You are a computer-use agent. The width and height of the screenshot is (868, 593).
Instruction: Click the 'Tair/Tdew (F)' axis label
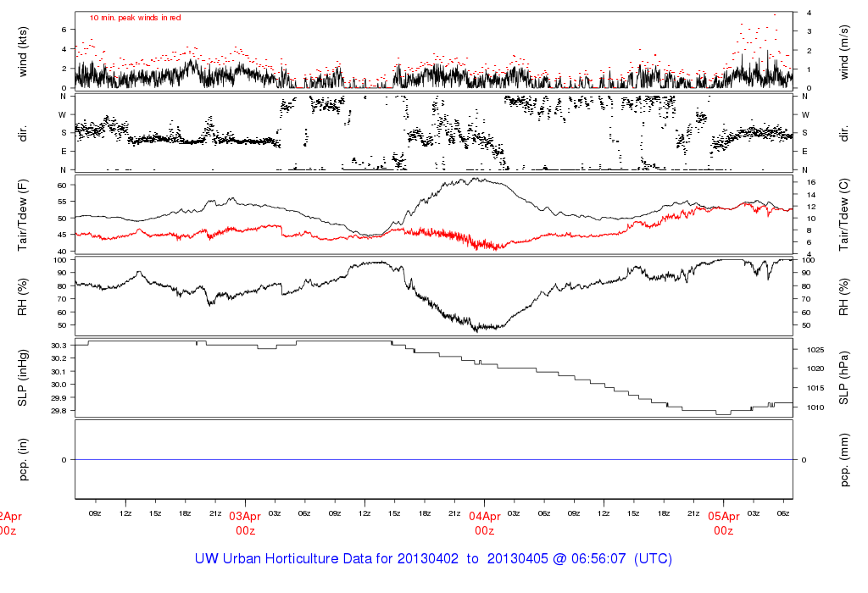(x=23, y=214)
